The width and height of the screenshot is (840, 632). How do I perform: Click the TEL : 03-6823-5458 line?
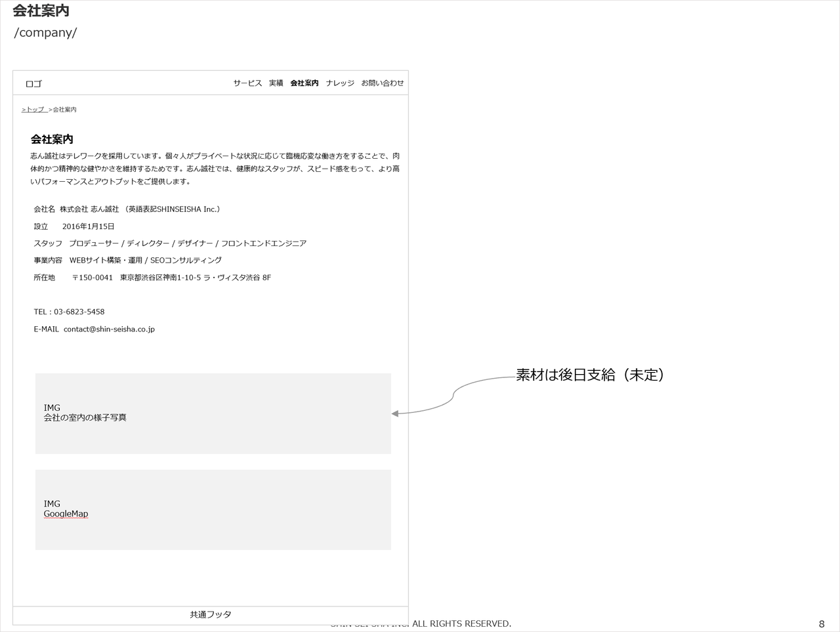click(69, 312)
